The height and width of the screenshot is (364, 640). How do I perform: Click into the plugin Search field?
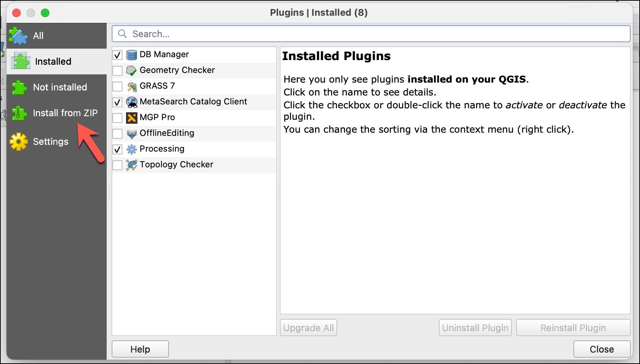pyautogui.click(x=371, y=34)
